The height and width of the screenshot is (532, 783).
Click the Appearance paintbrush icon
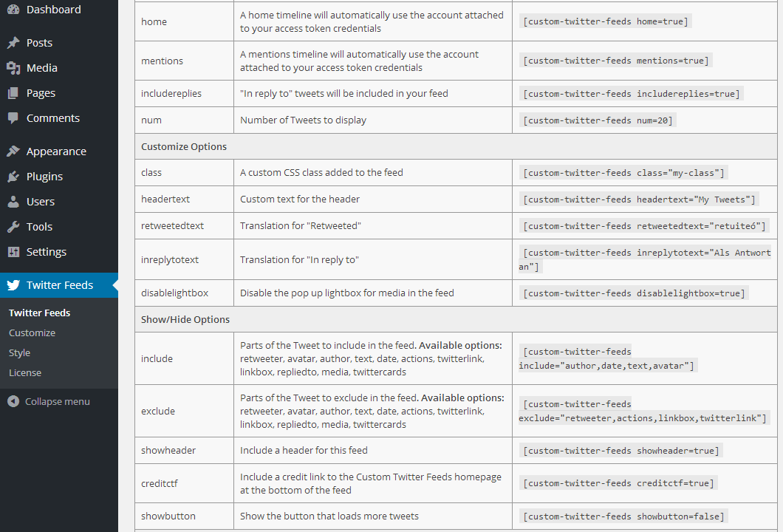coord(13,151)
